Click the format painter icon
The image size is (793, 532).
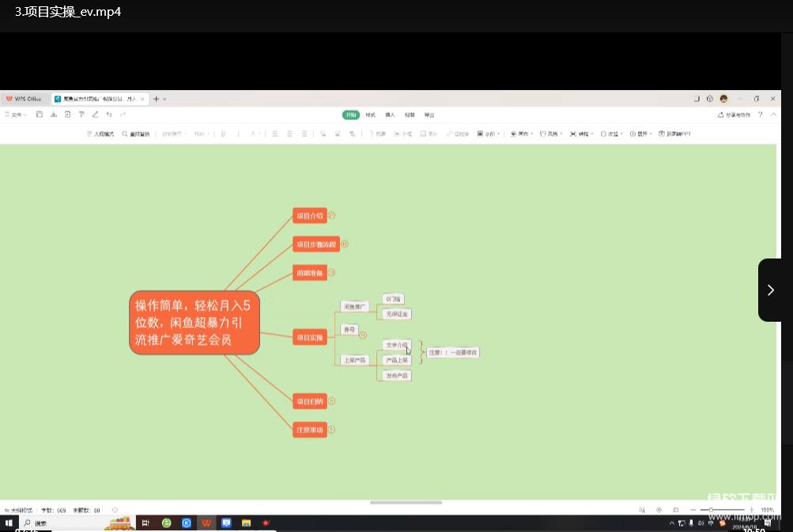pyautogui.click(x=81, y=115)
